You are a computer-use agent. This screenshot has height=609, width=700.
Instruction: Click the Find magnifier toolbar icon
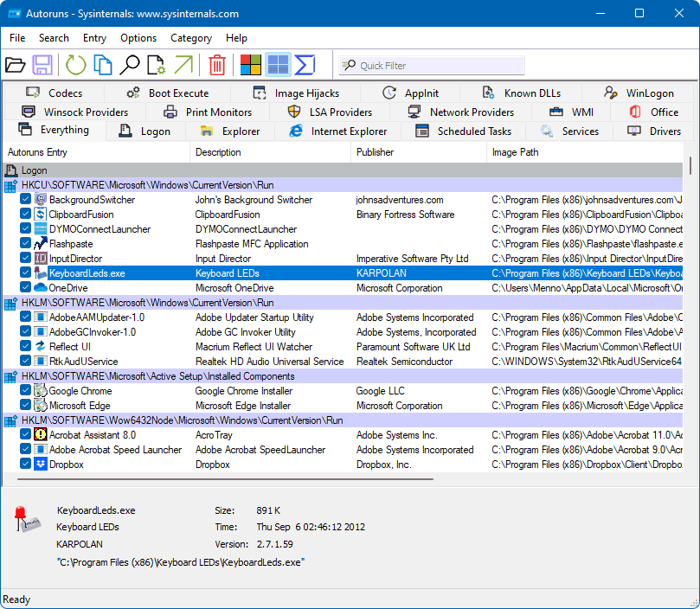[130, 65]
